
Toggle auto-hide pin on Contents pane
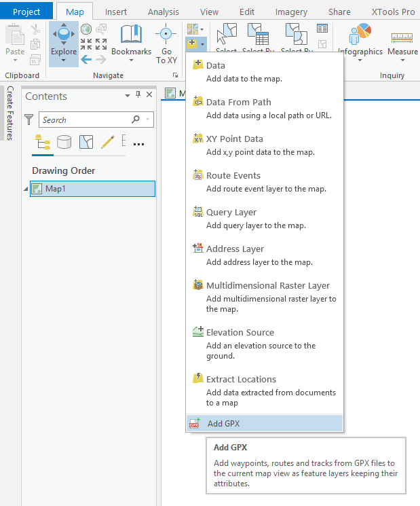click(138, 94)
